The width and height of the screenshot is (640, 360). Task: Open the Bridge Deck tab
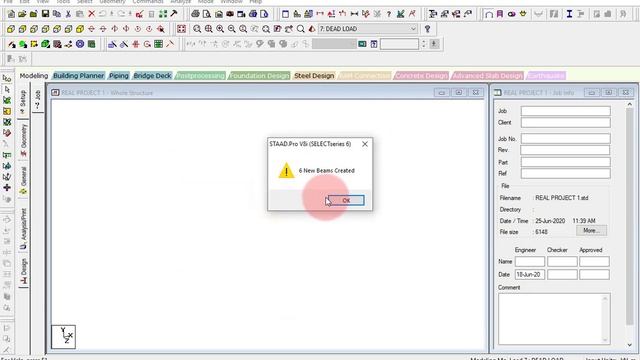152,76
